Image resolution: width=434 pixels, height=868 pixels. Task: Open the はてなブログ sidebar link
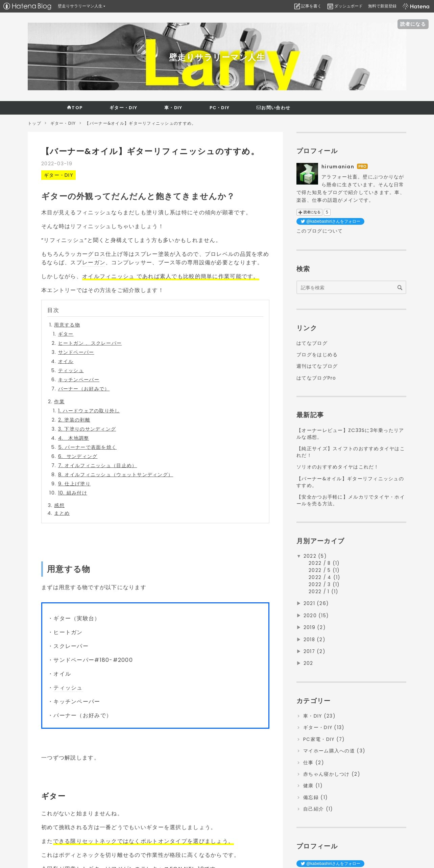tap(312, 343)
